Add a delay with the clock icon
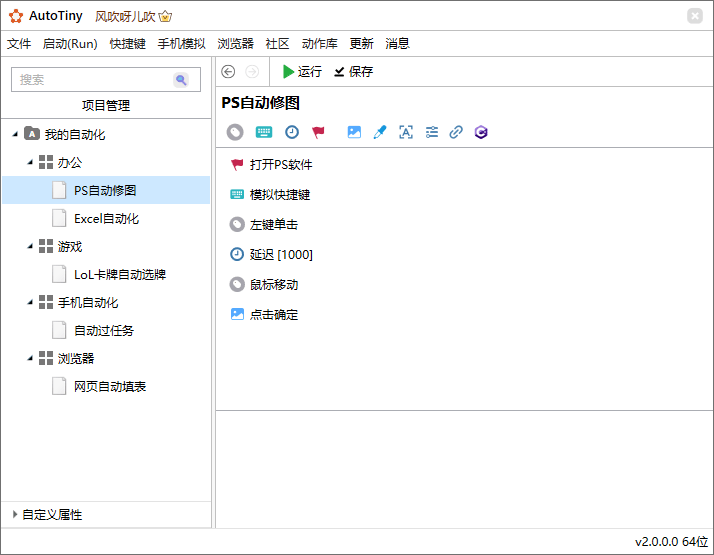The width and height of the screenshot is (714, 555). point(292,132)
